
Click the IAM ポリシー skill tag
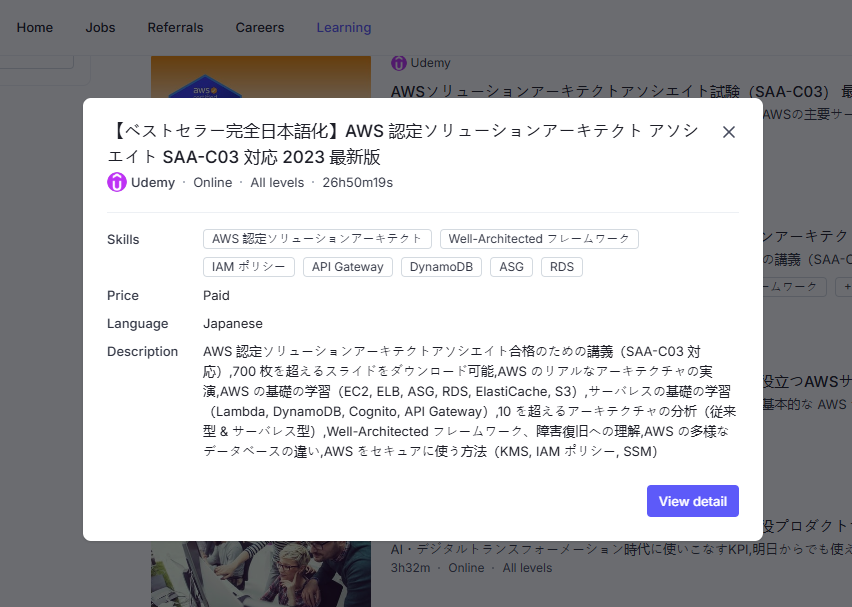(249, 267)
